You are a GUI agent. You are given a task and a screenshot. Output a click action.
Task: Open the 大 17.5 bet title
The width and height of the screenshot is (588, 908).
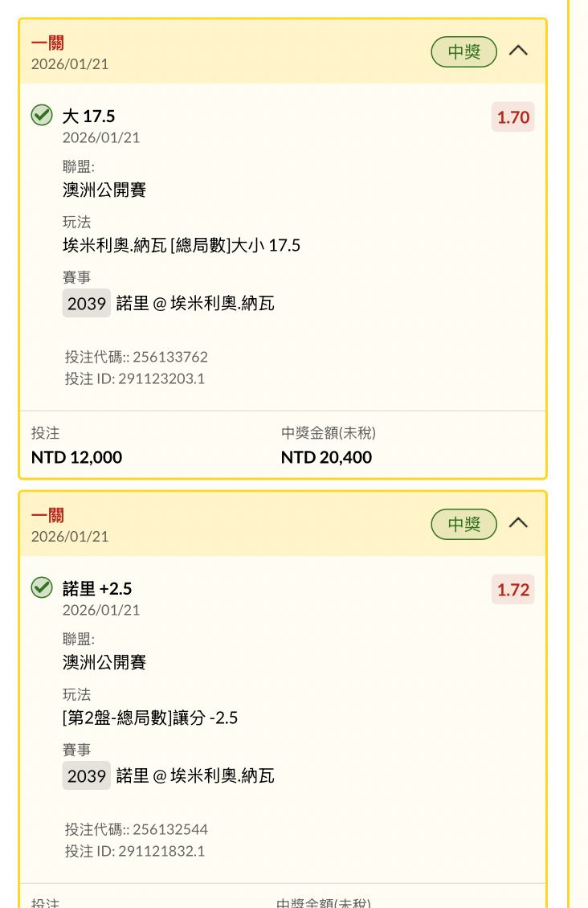coord(88,117)
